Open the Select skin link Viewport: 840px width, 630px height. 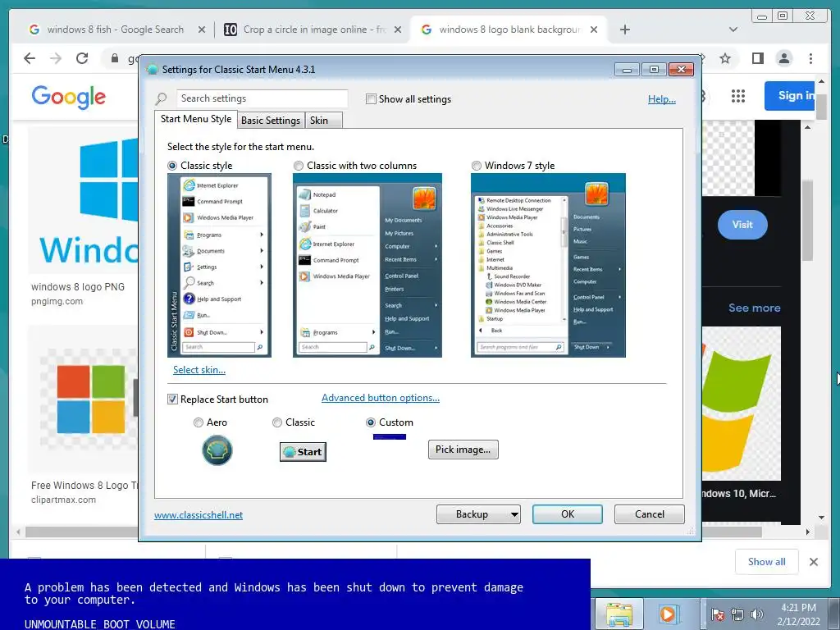click(199, 370)
